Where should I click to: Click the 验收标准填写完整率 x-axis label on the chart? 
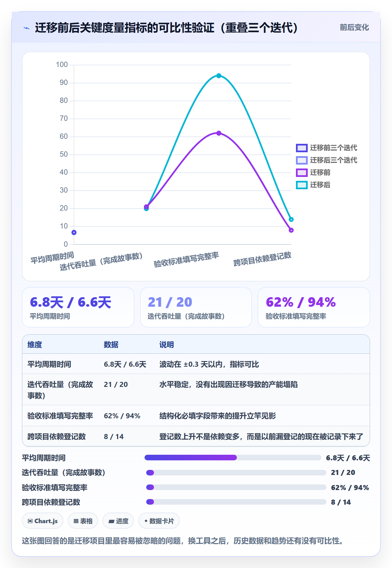(x=186, y=260)
